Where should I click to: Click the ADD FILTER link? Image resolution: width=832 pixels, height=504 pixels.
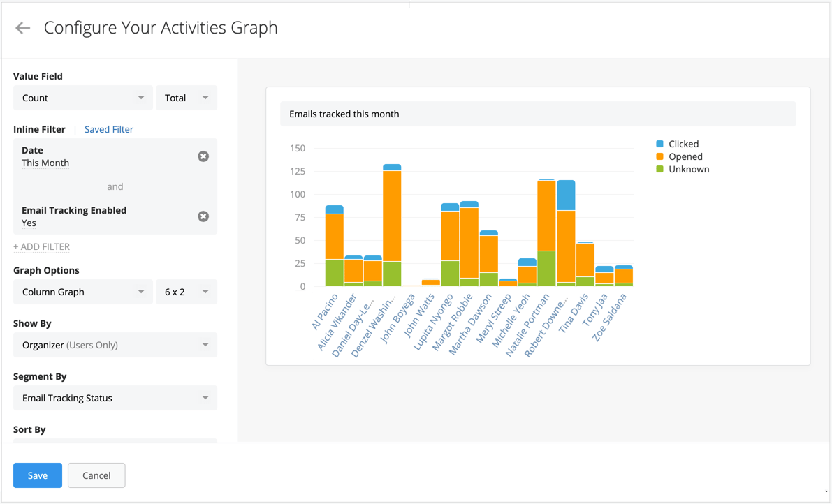pyautogui.click(x=41, y=246)
